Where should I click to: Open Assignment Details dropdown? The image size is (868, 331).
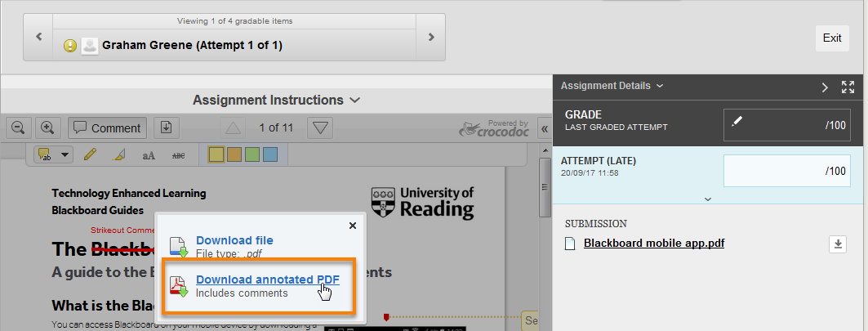point(612,86)
